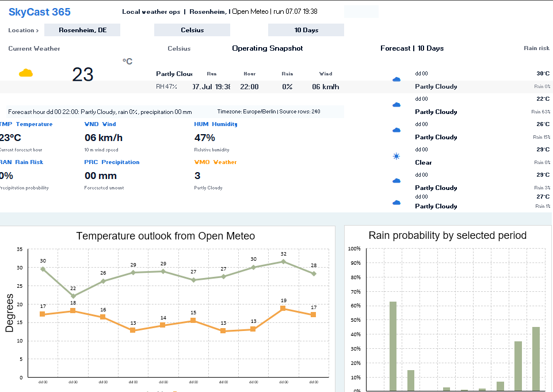Click the Rain risk column header
This screenshot has height=392, width=553.
536,48
